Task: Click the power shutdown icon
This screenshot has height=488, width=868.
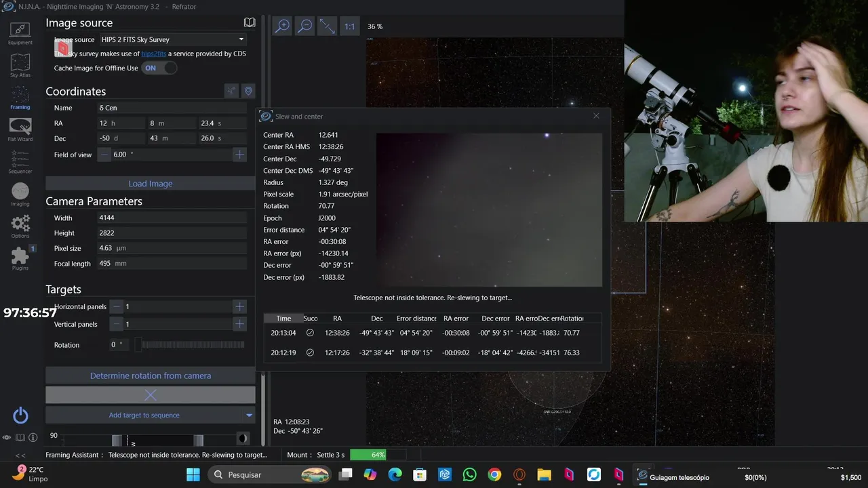Action: point(20,415)
